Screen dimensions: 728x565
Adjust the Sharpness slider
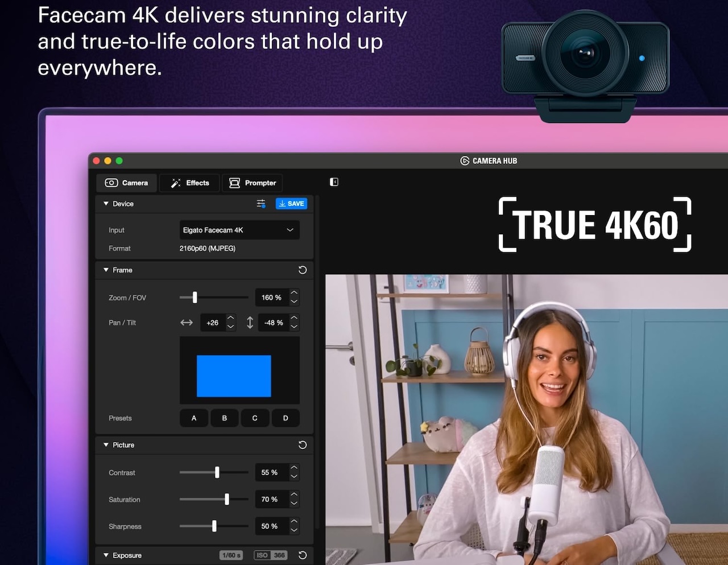[x=214, y=526]
